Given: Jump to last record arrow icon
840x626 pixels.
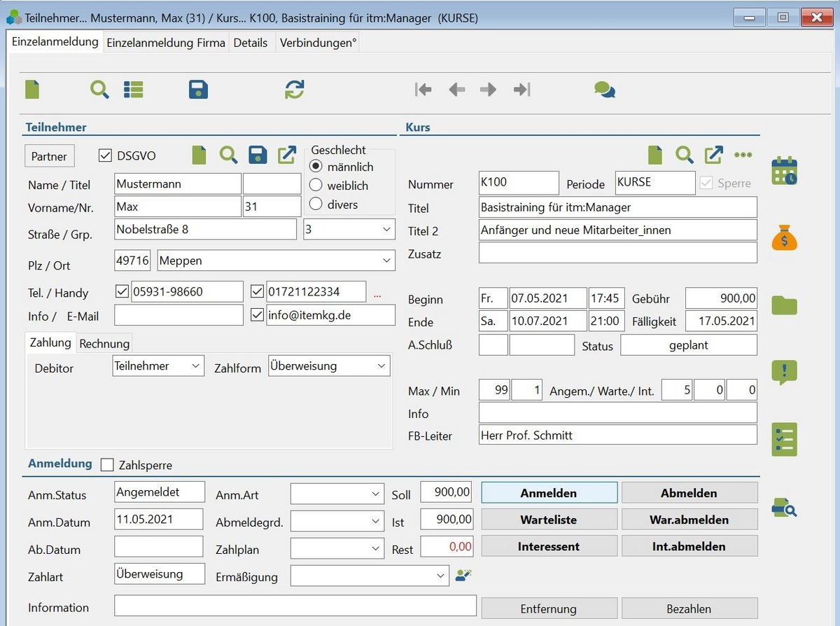Looking at the screenshot, I should pyautogui.click(x=521, y=90).
